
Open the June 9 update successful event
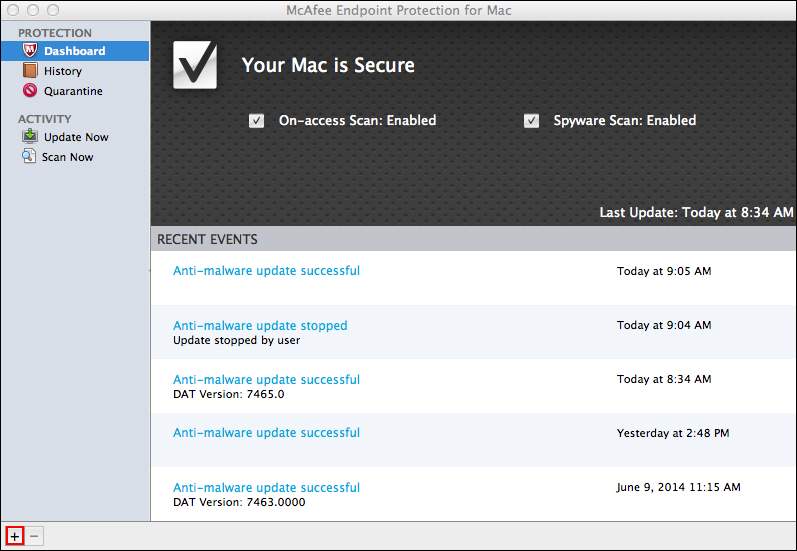(x=266, y=487)
